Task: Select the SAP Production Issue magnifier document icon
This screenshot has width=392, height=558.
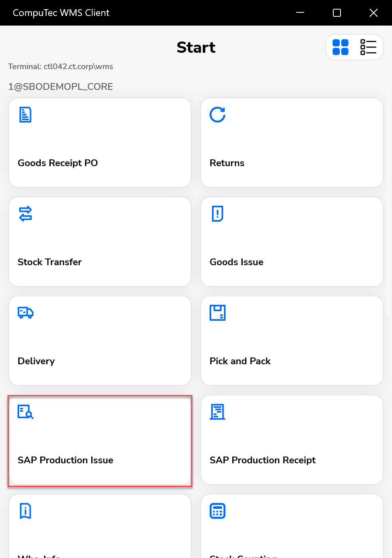Action: point(25,412)
